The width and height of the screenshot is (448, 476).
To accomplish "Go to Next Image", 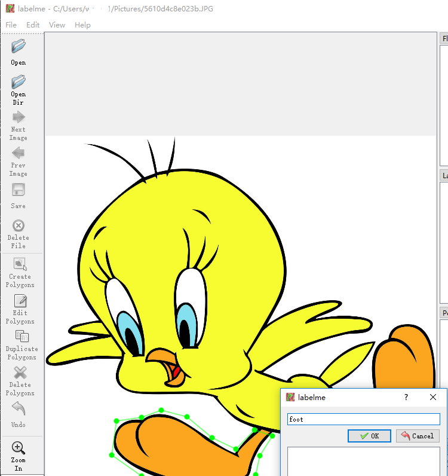I will point(18,126).
